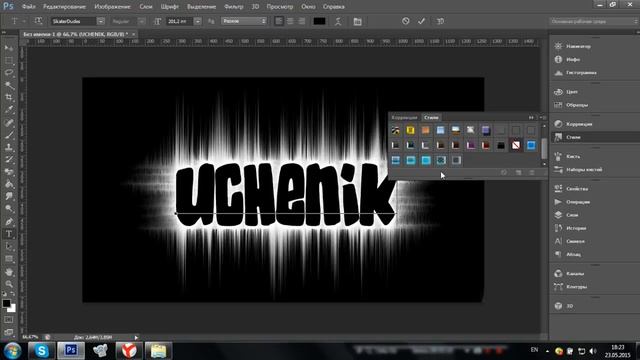
Task: Align text left
Action: (x=279, y=21)
